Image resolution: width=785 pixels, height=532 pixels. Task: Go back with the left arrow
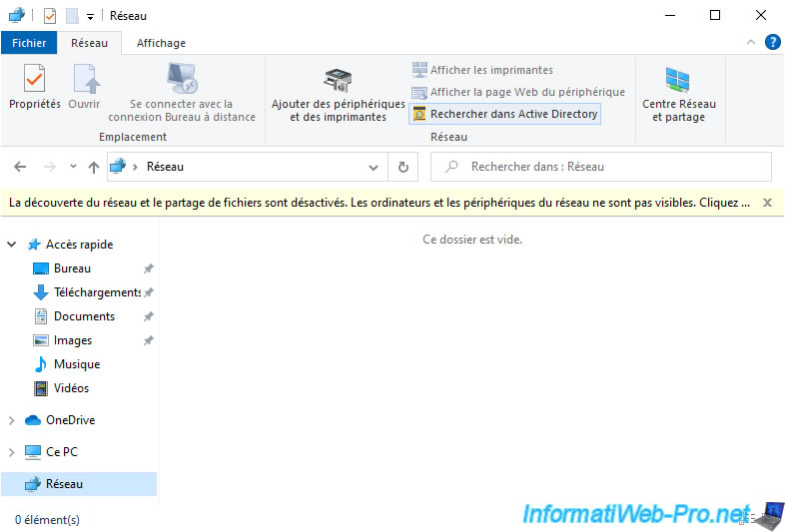tap(20, 167)
